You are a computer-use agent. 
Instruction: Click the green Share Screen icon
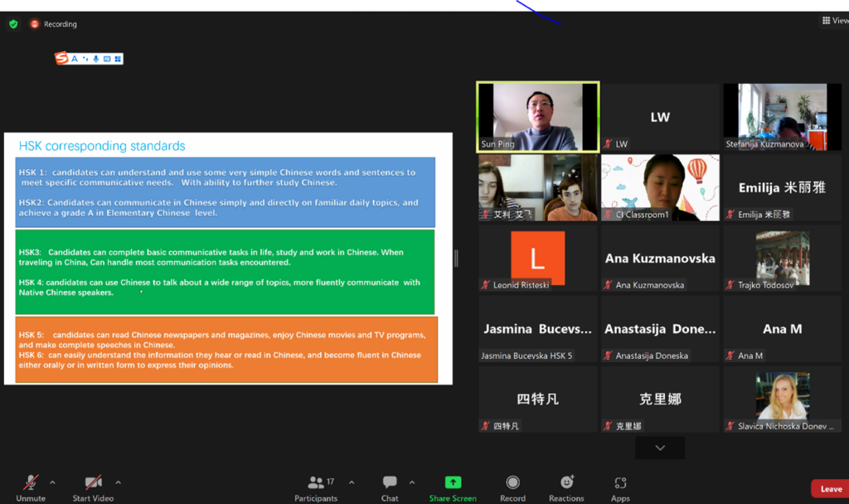point(453,482)
